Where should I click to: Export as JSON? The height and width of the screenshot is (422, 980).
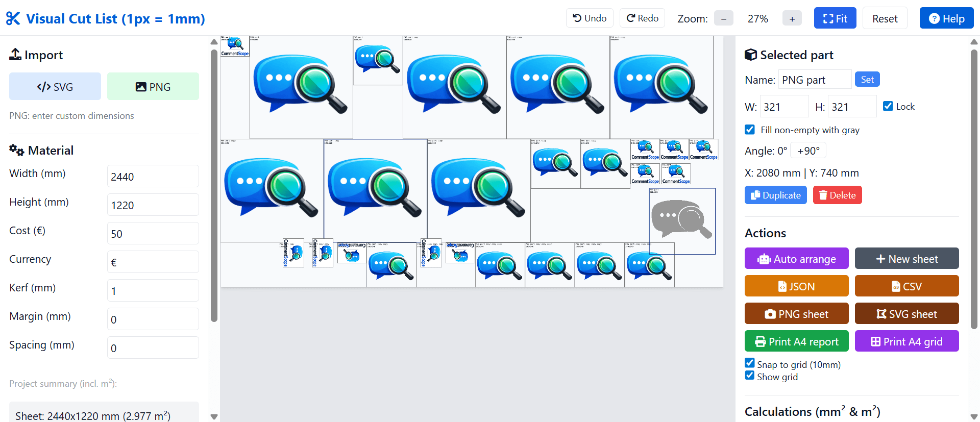pyautogui.click(x=797, y=286)
